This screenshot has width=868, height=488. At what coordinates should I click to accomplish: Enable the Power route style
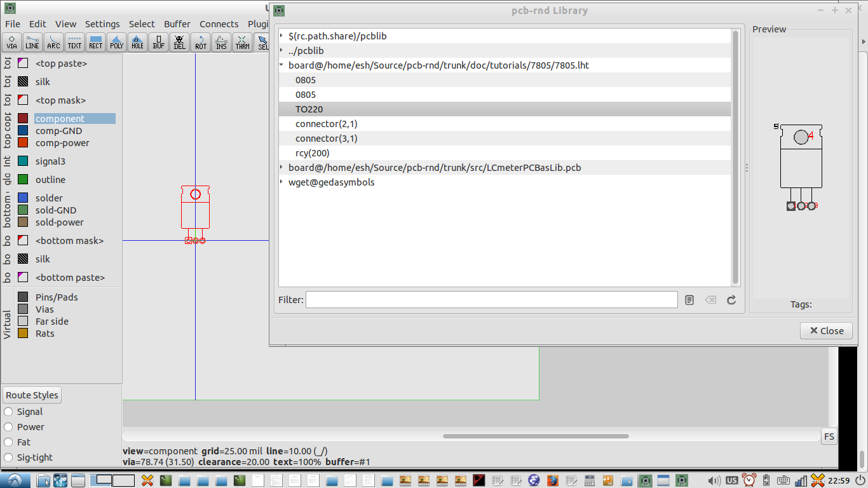click(9, 427)
